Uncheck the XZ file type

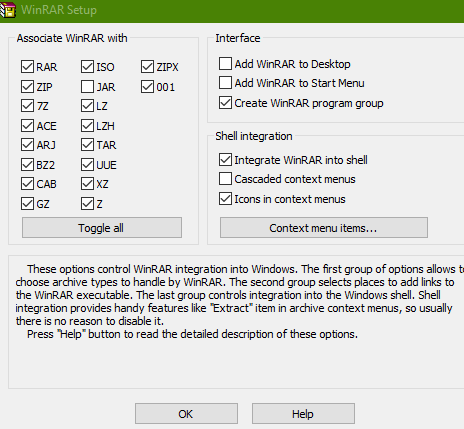[x=87, y=184]
